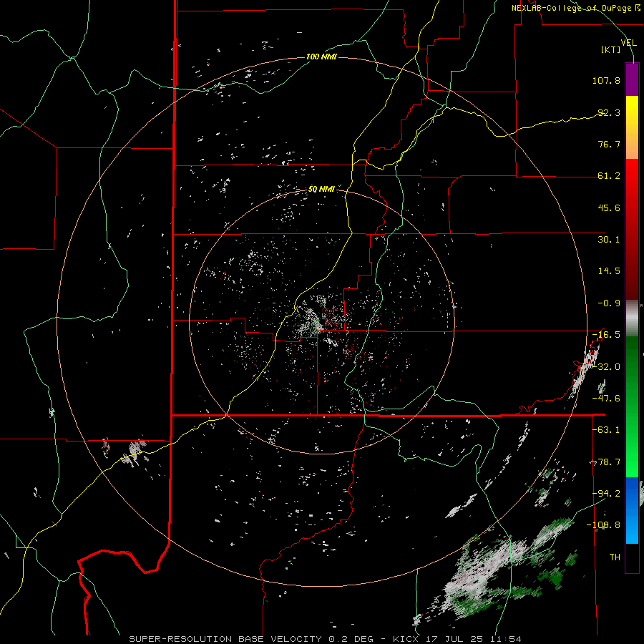
Task: Click the 30.1 velocity scale value
Action: tap(609, 240)
